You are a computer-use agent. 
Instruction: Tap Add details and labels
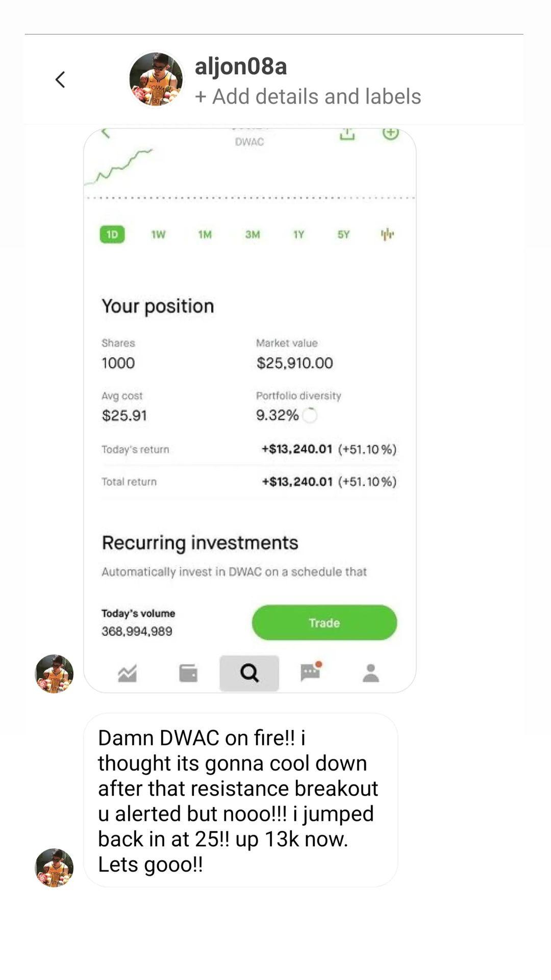[x=308, y=96]
